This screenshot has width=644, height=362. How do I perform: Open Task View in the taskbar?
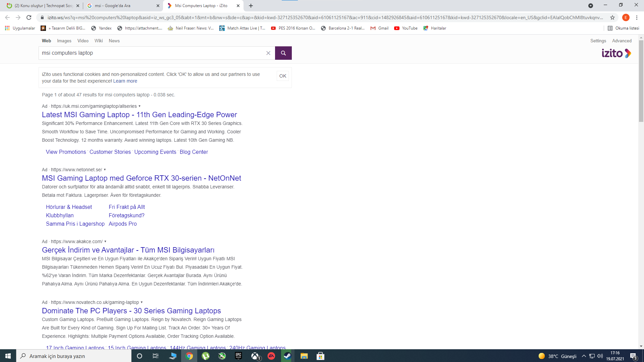[x=156, y=356]
